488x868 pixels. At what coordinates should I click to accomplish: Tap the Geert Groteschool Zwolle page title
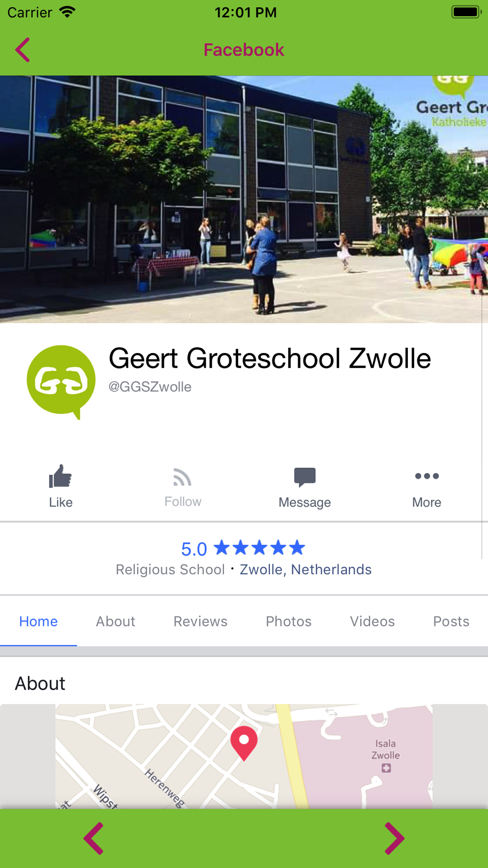coord(270,358)
